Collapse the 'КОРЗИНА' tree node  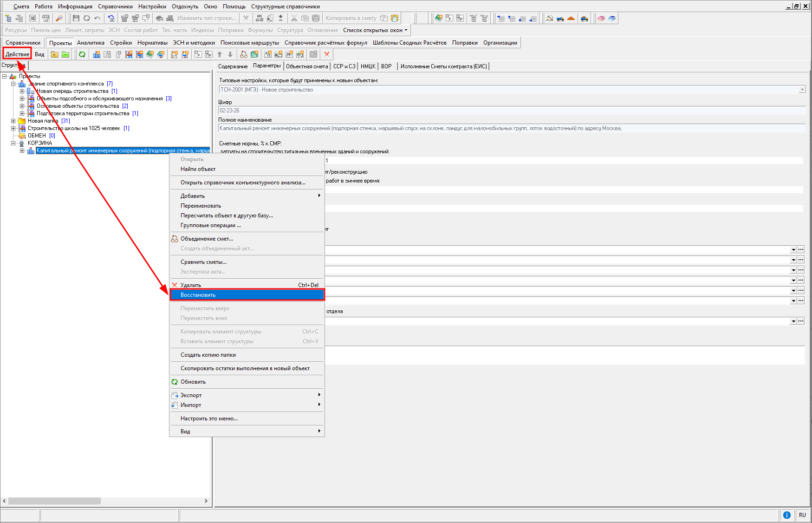click(13, 143)
